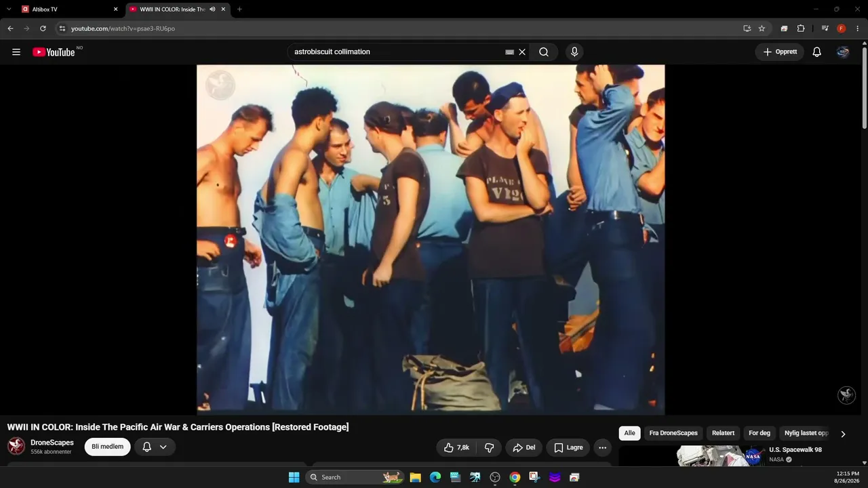Select the Relatert filter chip
The image size is (868, 488).
click(723, 433)
